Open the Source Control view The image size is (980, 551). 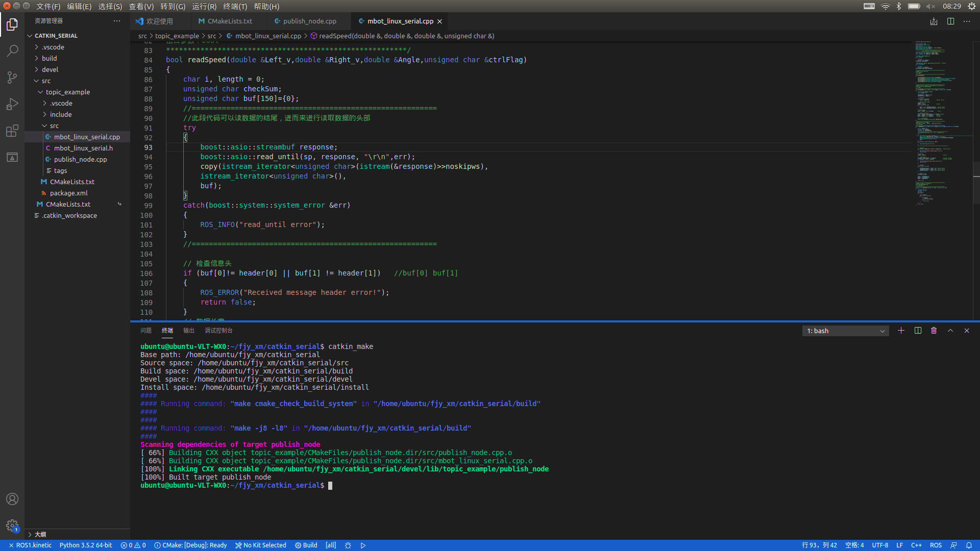pos(12,78)
